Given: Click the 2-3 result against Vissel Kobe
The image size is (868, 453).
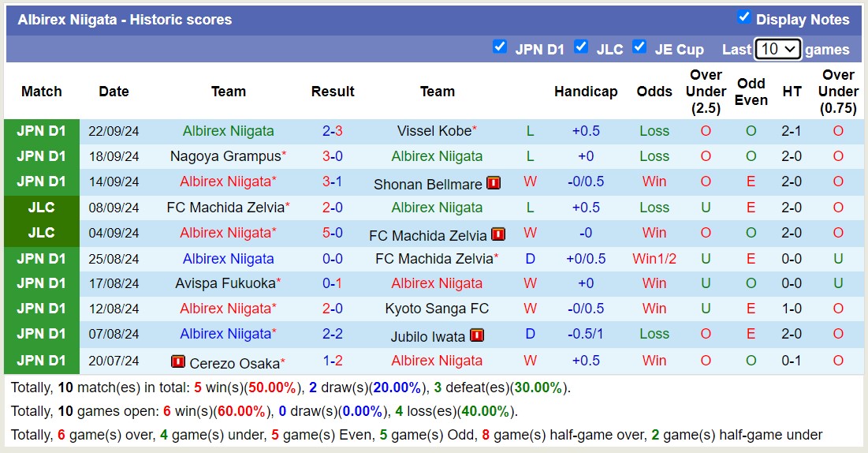Looking at the screenshot, I should click(332, 131).
